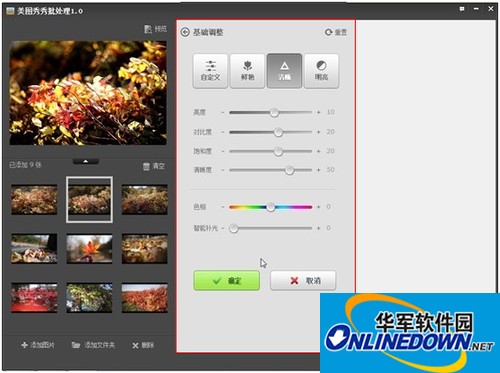This screenshot has width=500, height=373.
Task: Select the red path thumbnail
Action: (34, 298)
